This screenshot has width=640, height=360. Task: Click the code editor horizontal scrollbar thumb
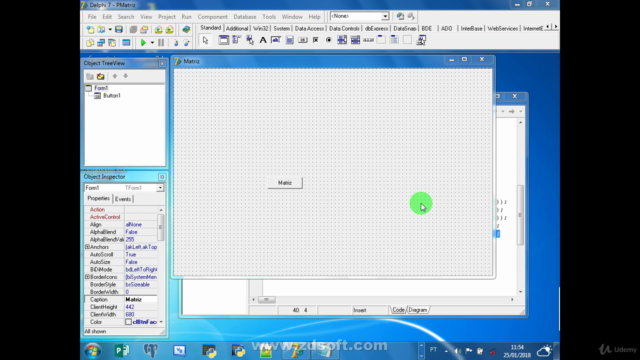tap(267, 300)
